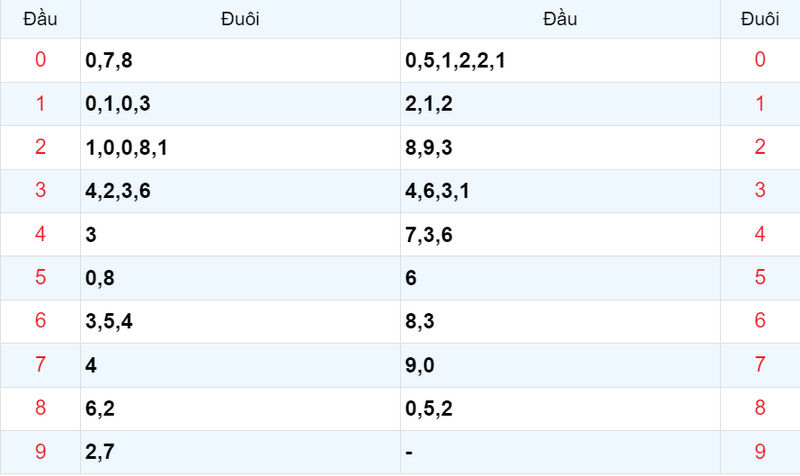Image resolution: width=800 pixels, height=476 pixels.
Task: Click the rightmost Đuôi column header
Action: tap(760, 19)
